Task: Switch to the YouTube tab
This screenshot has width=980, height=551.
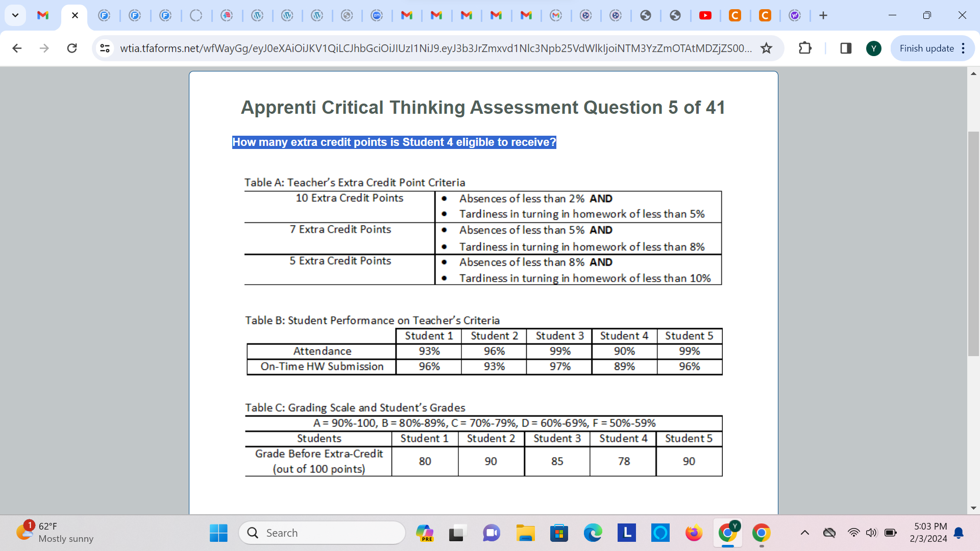Action: coord(705,15)
